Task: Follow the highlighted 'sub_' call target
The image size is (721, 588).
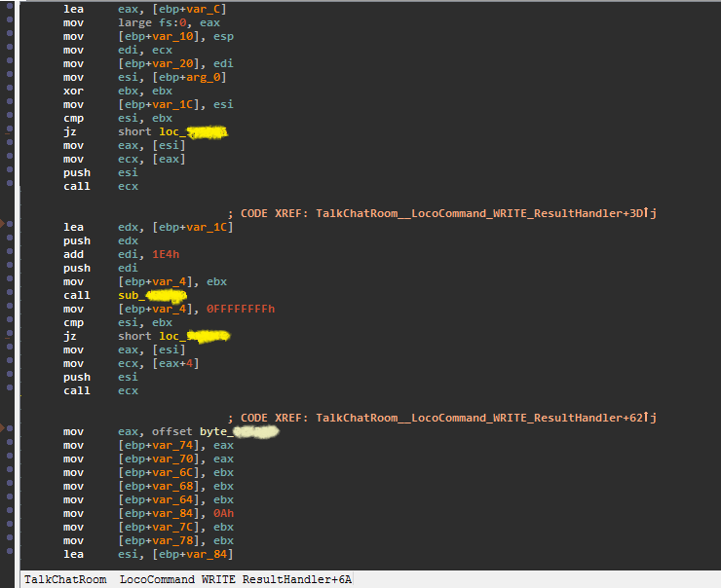Action: pos(151,295)
